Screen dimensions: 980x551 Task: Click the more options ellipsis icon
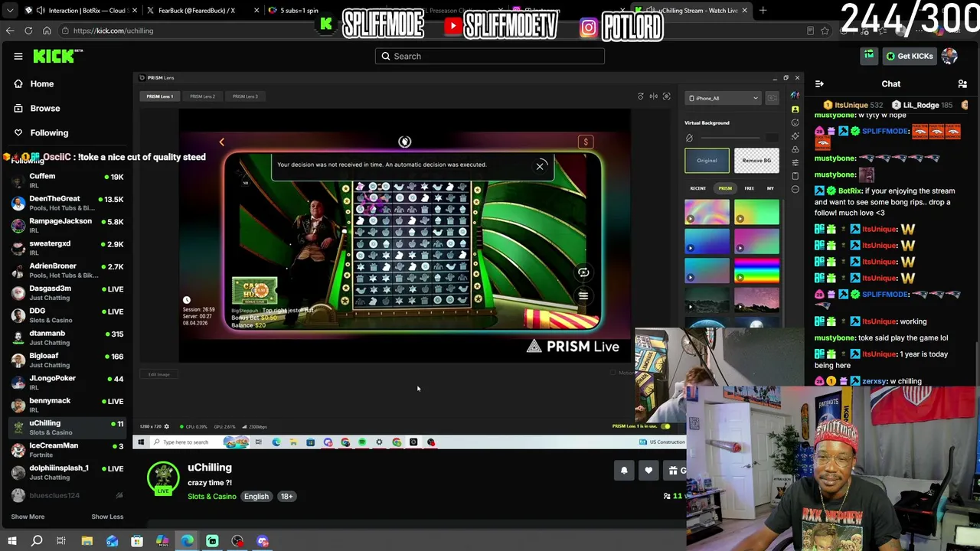pos(795,189)
